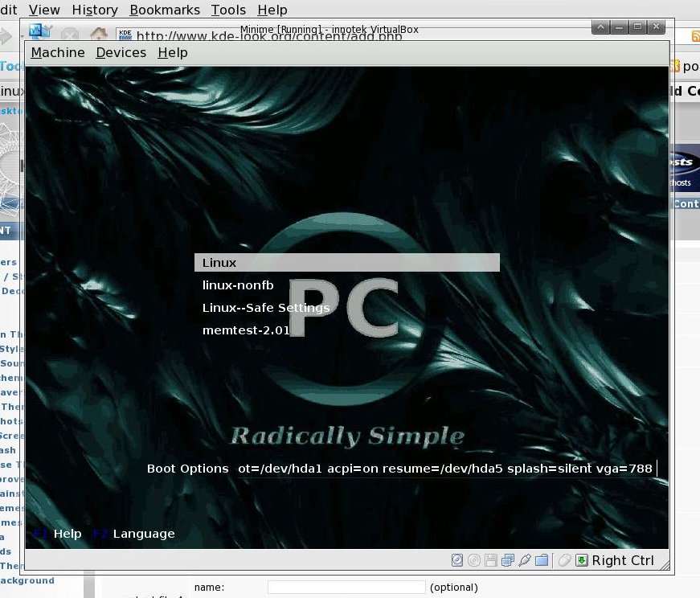Click browser forward arrow
700x598 pixels.
click(6, 35)
